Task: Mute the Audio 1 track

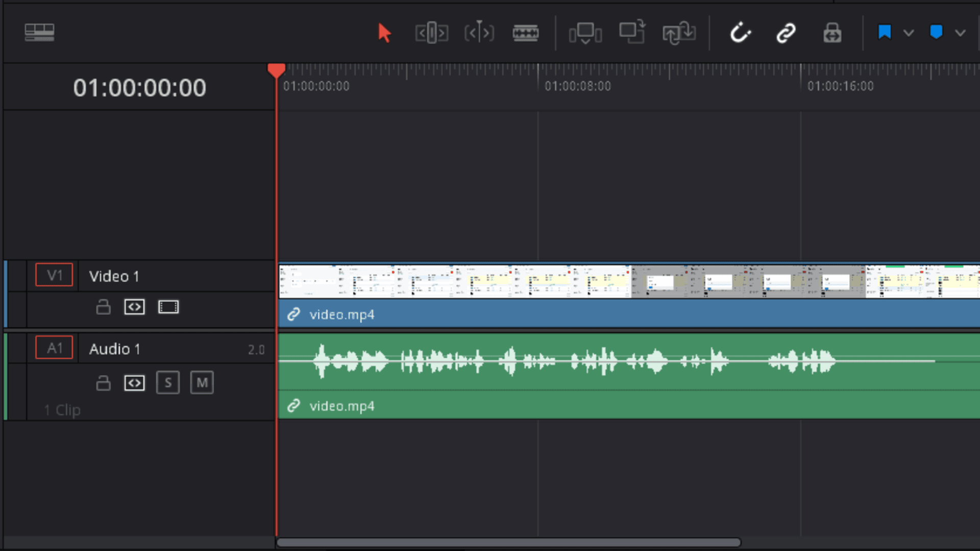Action: click(x=202, y=383)
